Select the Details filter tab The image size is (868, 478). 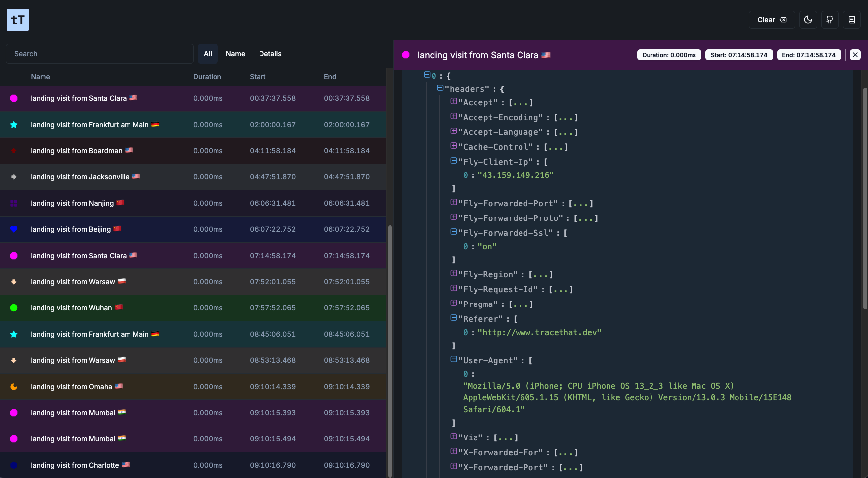tap(270, 54)
